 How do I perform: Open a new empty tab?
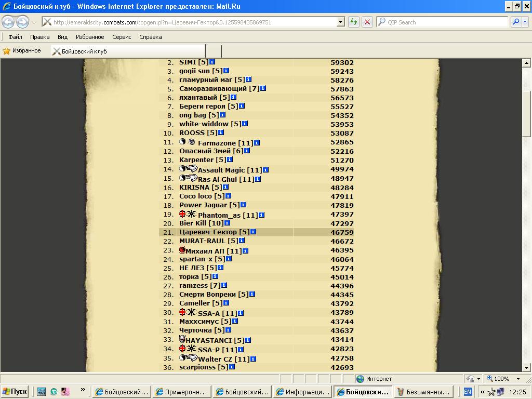(x=214, y=51)
